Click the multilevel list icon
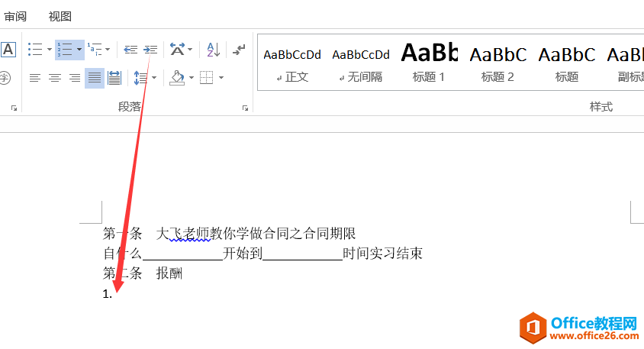The width and height of the screenshot is (644, 349). (x=95, y=50)
